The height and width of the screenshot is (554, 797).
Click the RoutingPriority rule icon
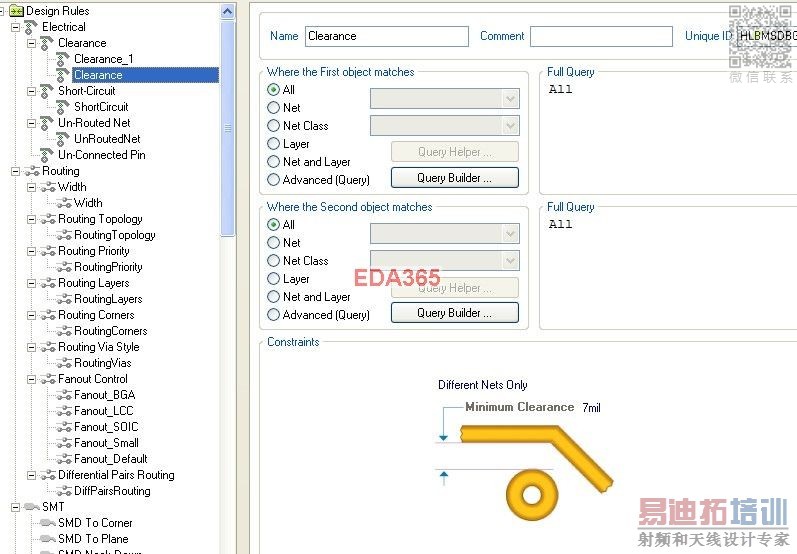(x=64, y=267)
